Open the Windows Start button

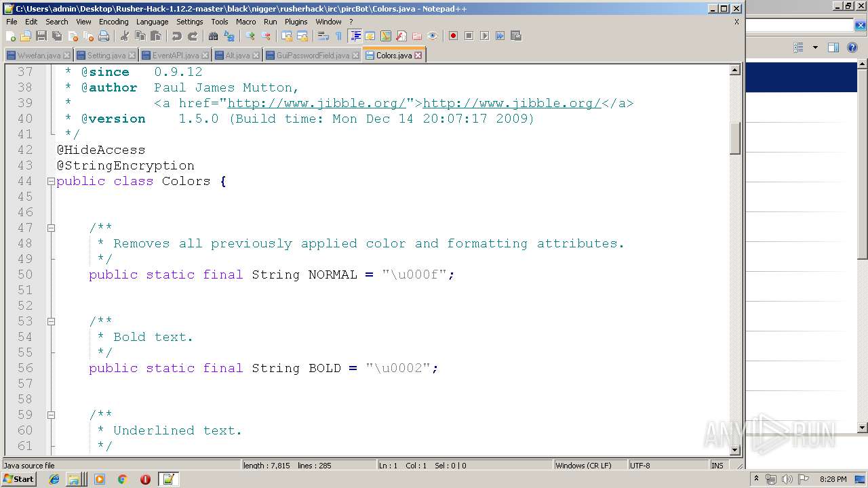(x=19, y=479)
